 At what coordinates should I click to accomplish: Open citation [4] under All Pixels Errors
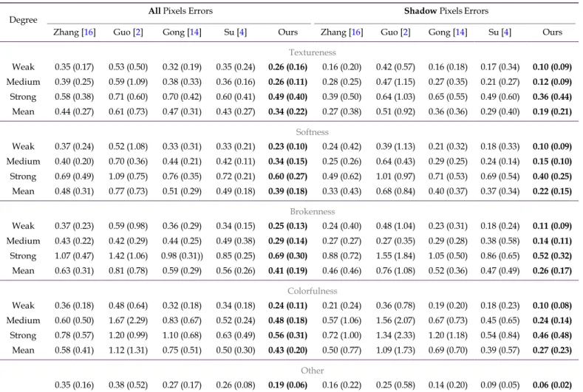pos(242,32)
